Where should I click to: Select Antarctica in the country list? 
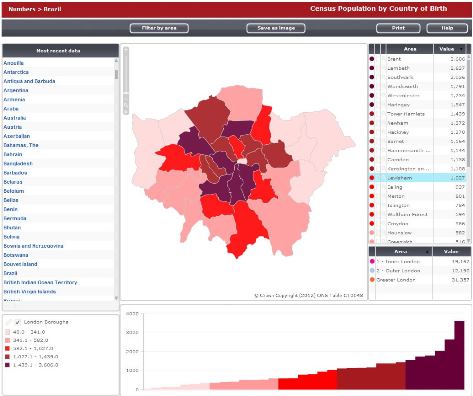point(16,72)
